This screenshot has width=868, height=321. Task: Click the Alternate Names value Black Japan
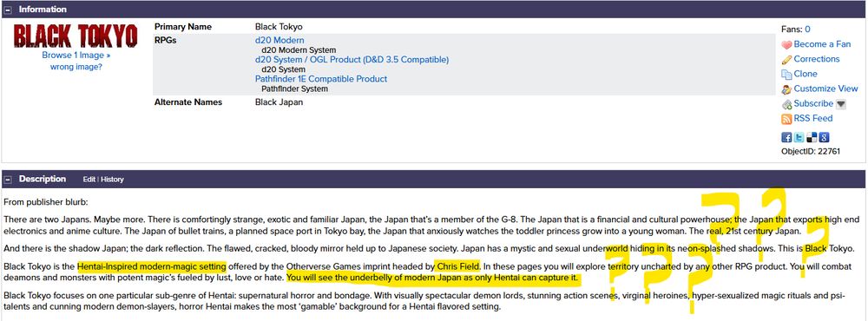tap(279, 102)
